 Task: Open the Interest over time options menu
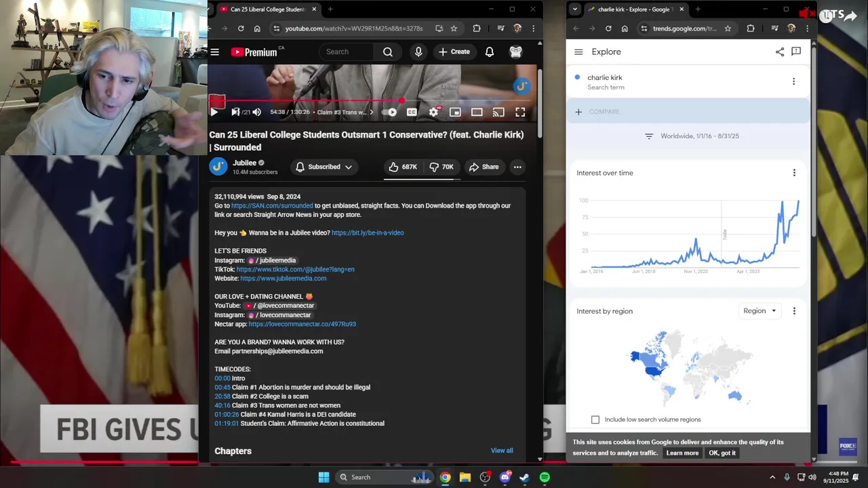point(794,173)
